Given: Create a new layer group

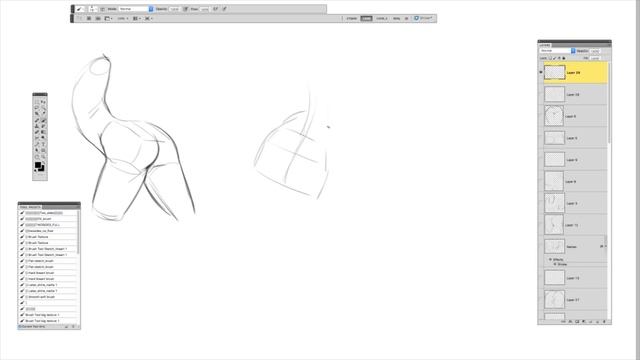Looking at the screenshot, I should coord(590,322).
